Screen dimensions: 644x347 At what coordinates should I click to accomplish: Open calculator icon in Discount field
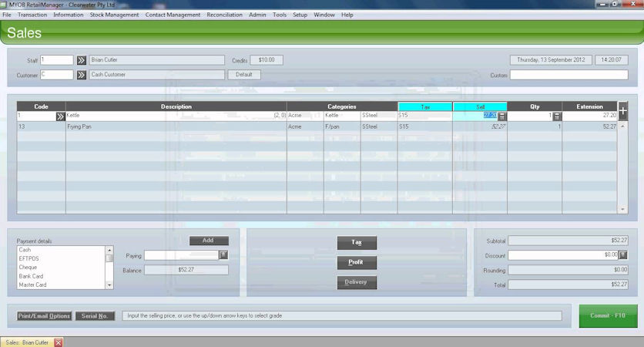(x=623, y=255)
